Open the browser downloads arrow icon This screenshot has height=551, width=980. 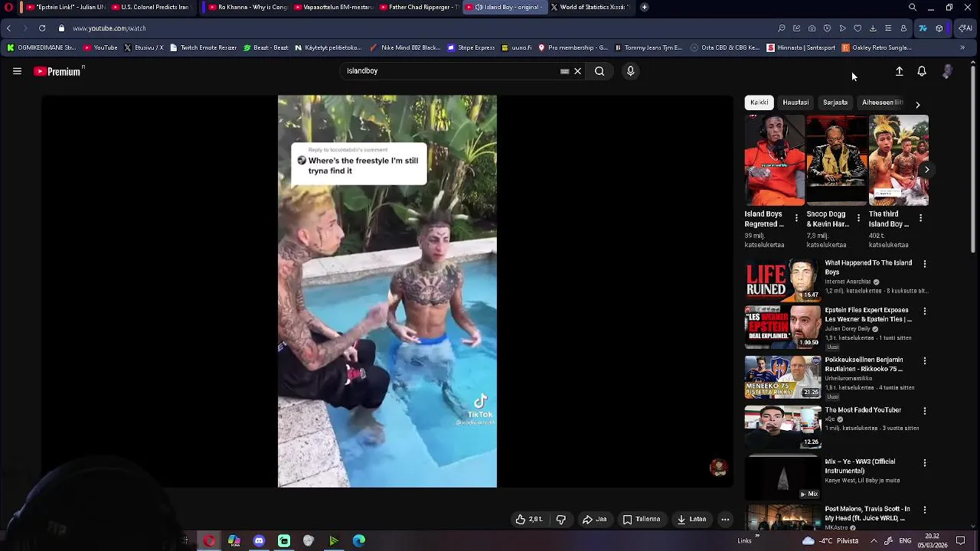[873, 28]
